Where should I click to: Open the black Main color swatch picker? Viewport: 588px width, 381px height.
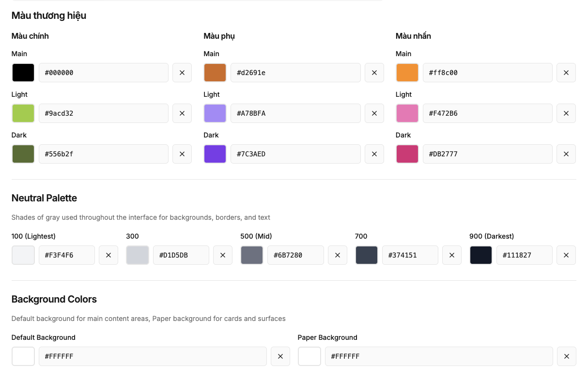23,73
